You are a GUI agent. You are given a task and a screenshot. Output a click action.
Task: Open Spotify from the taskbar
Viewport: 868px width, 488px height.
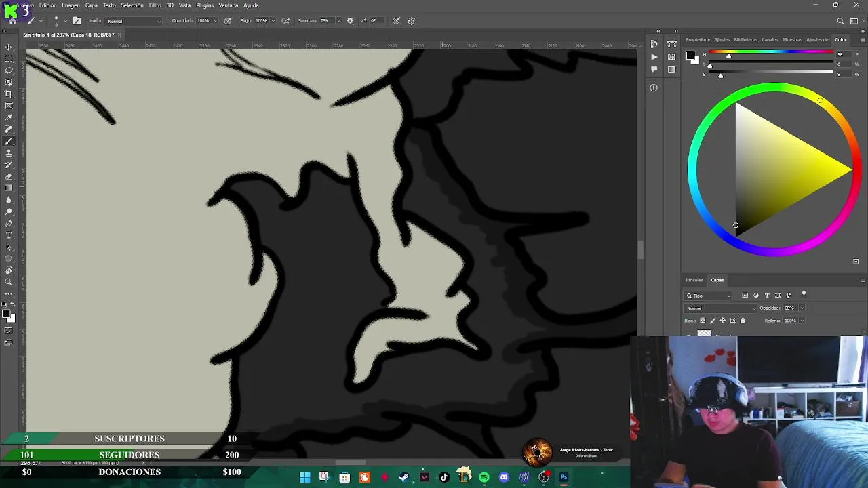484,477
